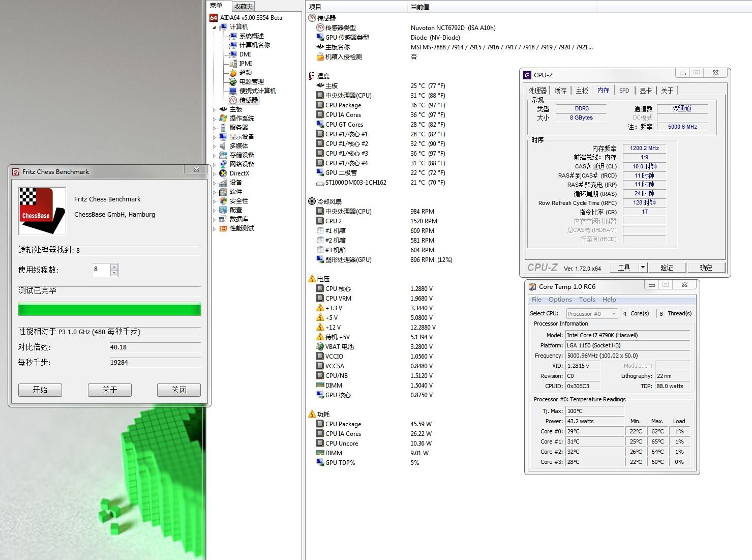Select the 便携式计算机 tree item
Viewport: 752px width, 560px height.
258,91
